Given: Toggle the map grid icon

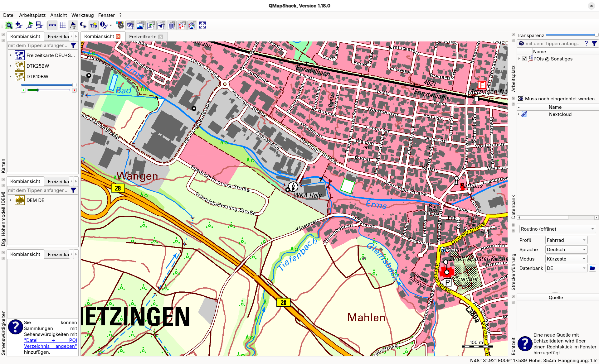Looking at the screenshot, I should [x=63, y=26].
